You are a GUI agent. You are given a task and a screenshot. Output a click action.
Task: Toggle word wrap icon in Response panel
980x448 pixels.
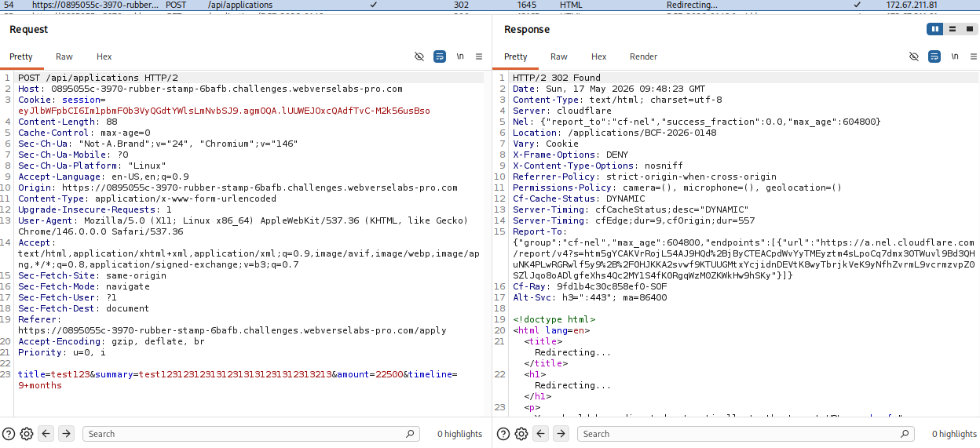pyautogui.click(x=934, y=56)
